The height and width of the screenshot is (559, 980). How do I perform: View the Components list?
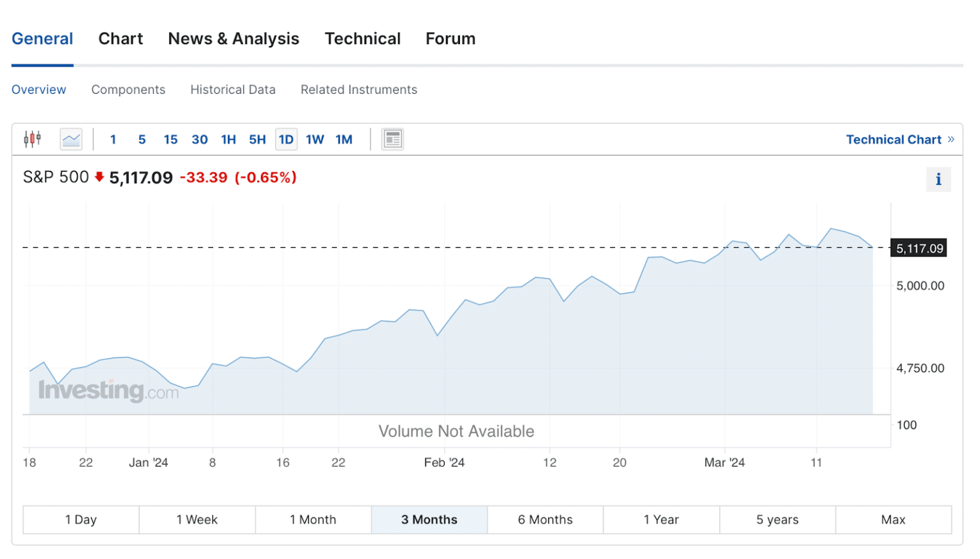[x=128, y=89]
